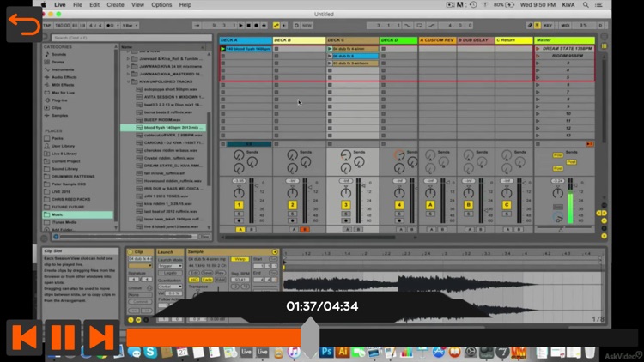Select the MIDI Effects category
This screenshot has width=644, height=362.
[63, 85]
